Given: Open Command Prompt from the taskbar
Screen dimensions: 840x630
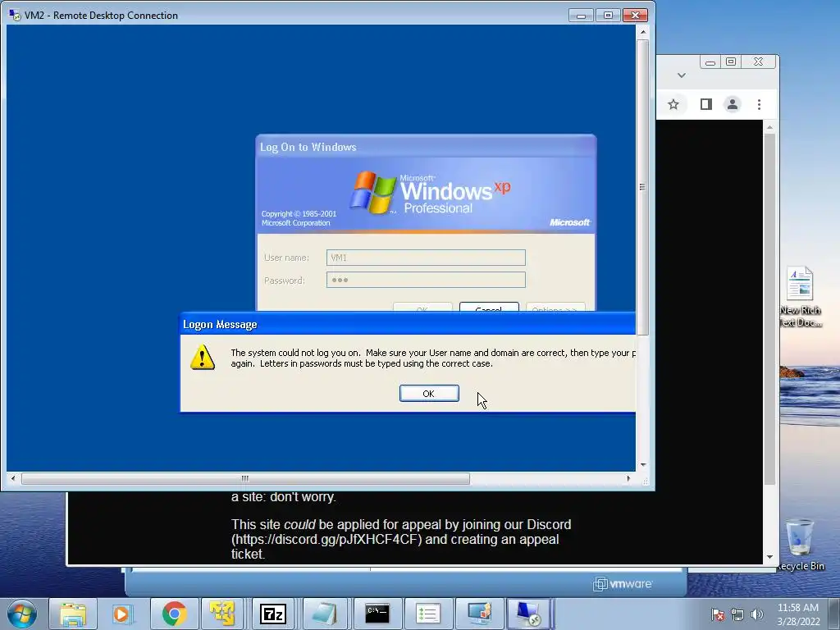Looking at the screenshot, I should [x=377, y=614].
